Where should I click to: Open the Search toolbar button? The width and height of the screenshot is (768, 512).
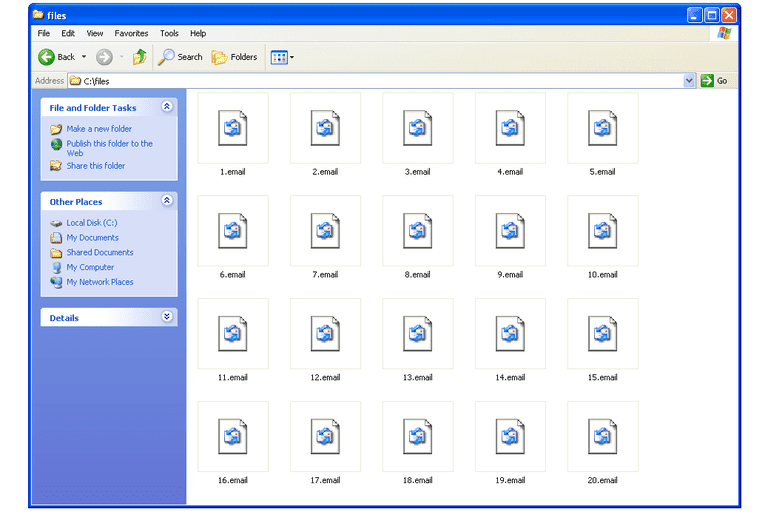[180, 57]
